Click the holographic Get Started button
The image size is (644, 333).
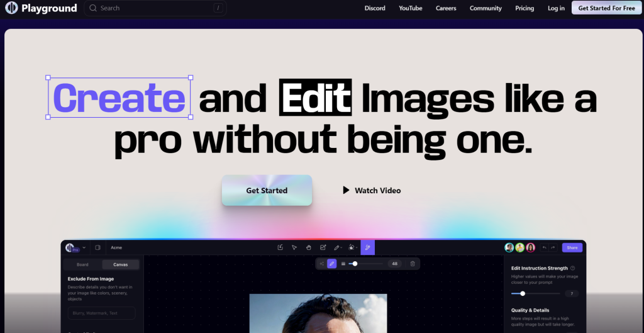click(267, 190)
